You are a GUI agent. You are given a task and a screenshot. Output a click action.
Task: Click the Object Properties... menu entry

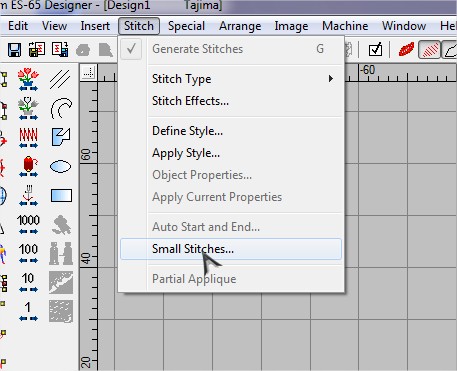click(x=231, y=175)
